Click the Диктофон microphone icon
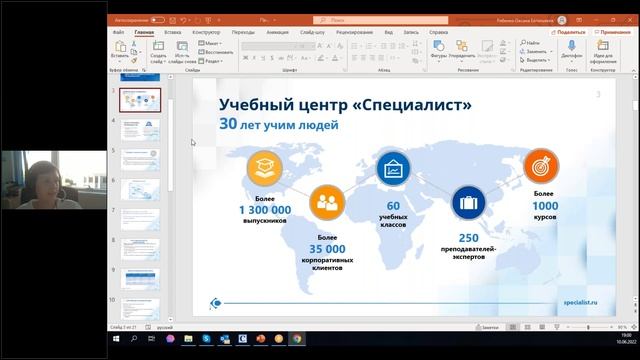Screen dimensions: 640x360 (571, 46)
